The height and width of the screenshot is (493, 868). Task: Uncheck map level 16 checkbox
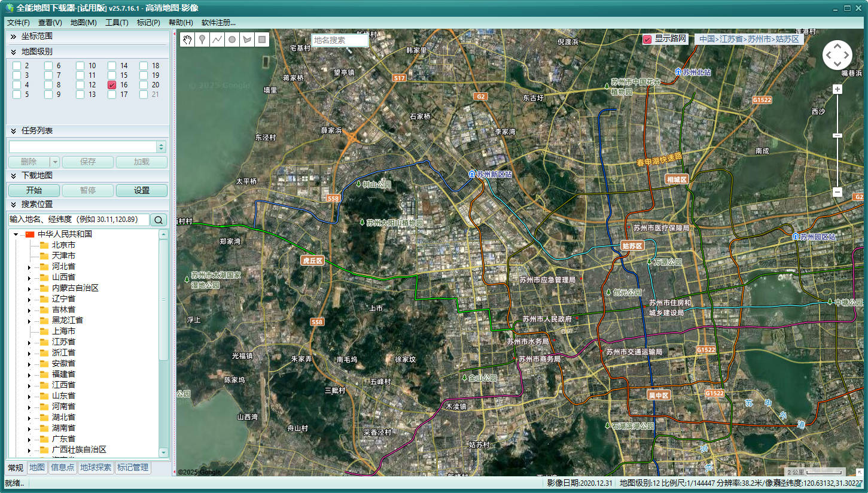point(112,85)
